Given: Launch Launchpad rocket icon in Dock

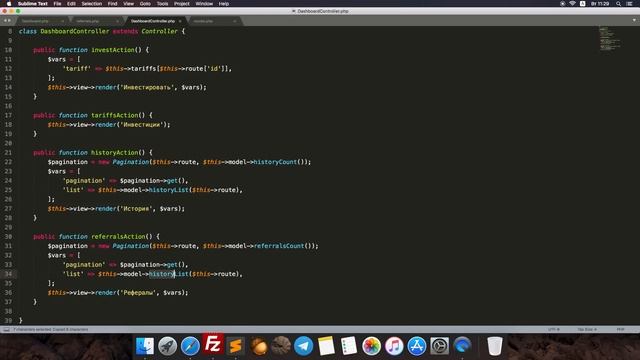Looking at the screenshot, I should click(x=167, y=346).
